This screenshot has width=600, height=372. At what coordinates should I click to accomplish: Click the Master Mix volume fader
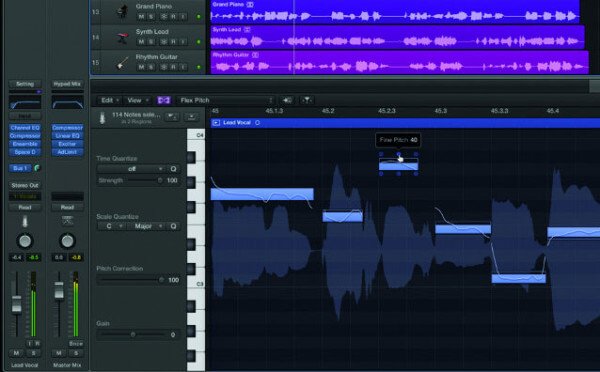click(x=59, y=290)
